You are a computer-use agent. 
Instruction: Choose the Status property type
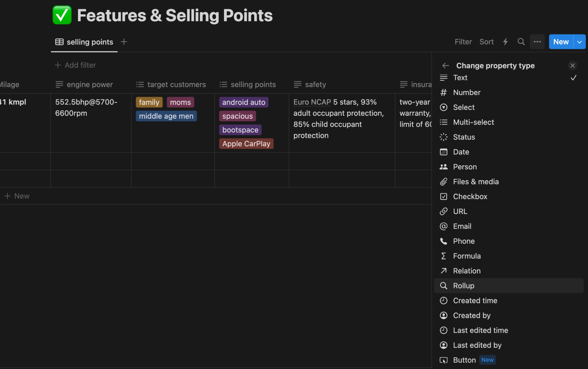[x=464, y=137]
